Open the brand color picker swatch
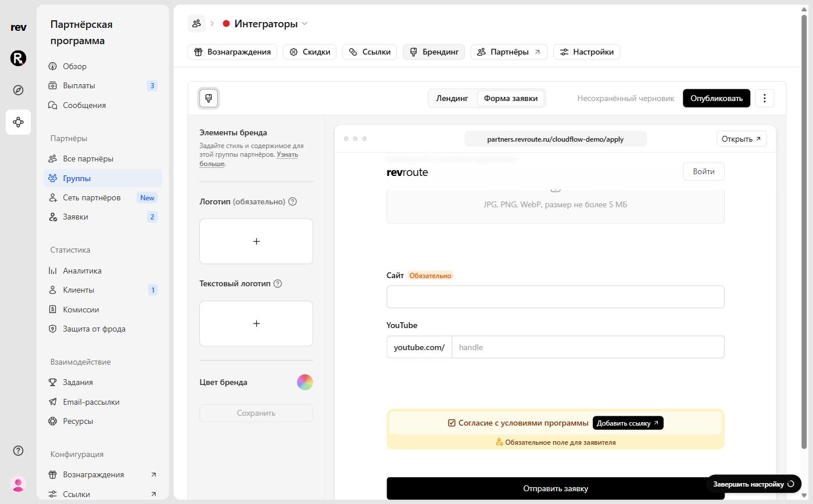This screenshot has width=813, height=504. 305,382
